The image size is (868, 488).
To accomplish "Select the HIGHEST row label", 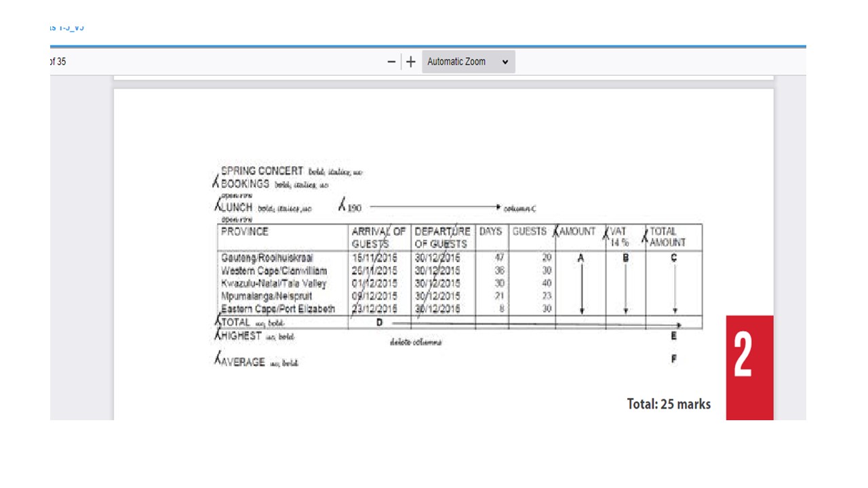I will (241, 336).
